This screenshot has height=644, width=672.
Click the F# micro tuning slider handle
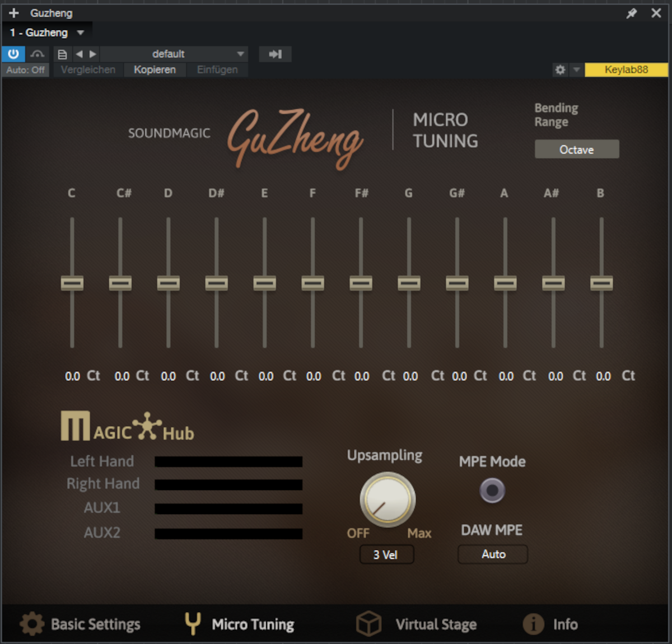[x=361, y=283]
